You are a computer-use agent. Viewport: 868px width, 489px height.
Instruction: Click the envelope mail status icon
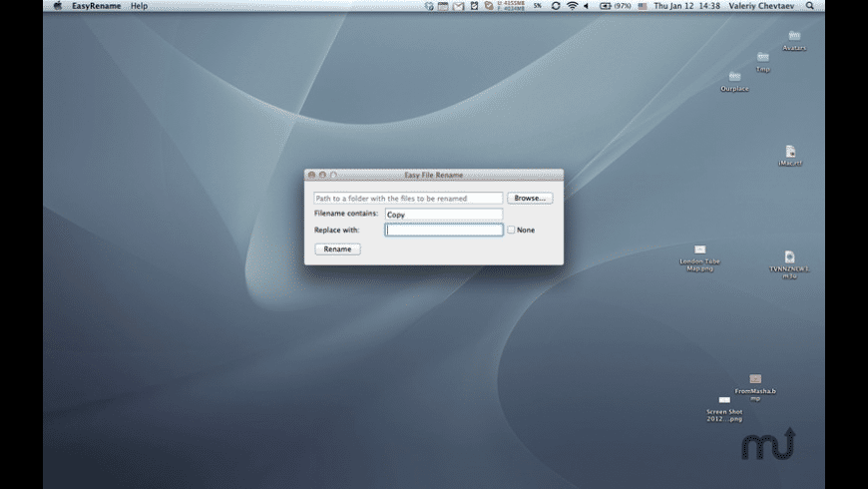458,6
